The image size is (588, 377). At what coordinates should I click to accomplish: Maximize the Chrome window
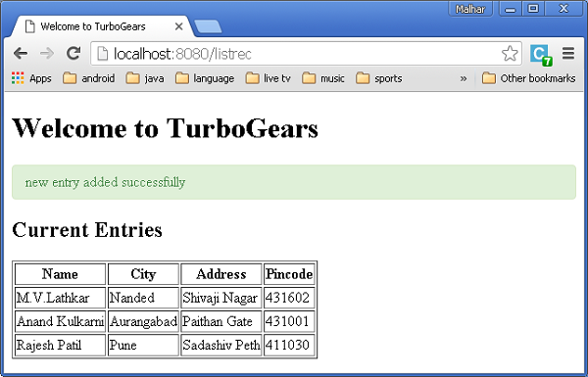click(x=533, y=9)
